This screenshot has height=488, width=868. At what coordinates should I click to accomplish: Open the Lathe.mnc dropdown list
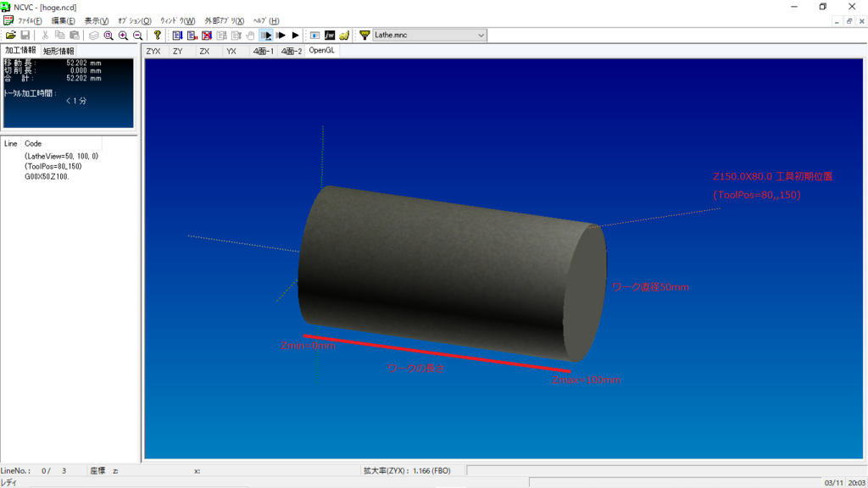(x=481, y=36)
